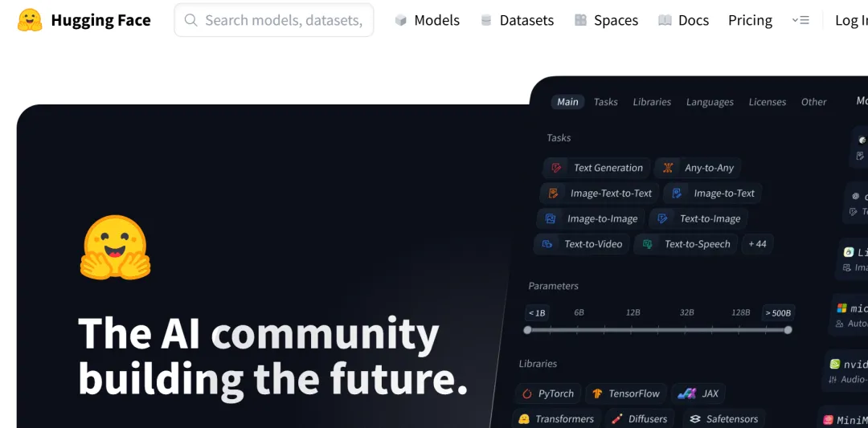Switch to the Licenses filter tab
868x428 pixels.
(x=768, y=102)
